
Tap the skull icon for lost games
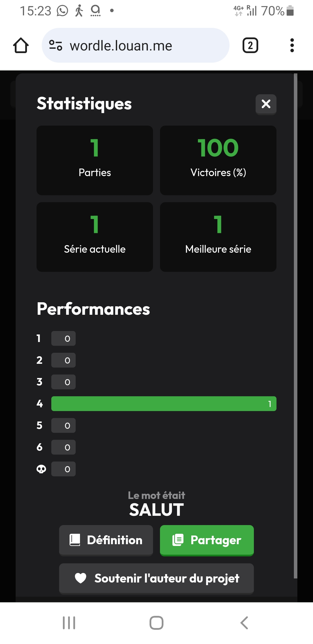click(x=41, y=469)
